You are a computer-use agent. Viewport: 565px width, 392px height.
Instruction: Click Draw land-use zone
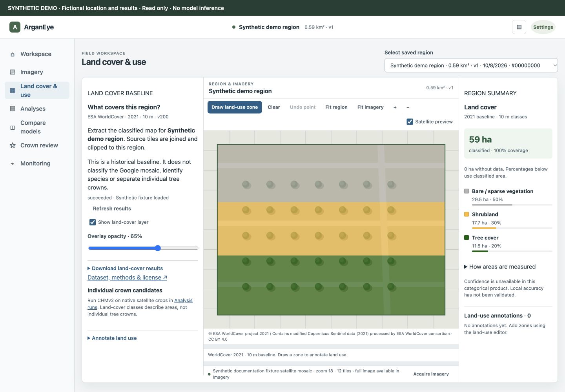tap(235, 107)
